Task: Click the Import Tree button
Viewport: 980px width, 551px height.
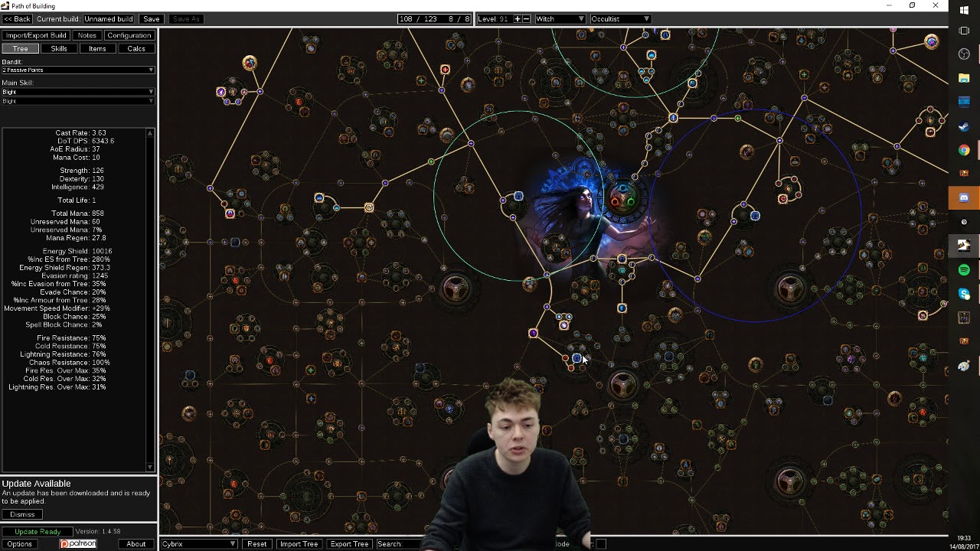Action: (x=299, y=544)
